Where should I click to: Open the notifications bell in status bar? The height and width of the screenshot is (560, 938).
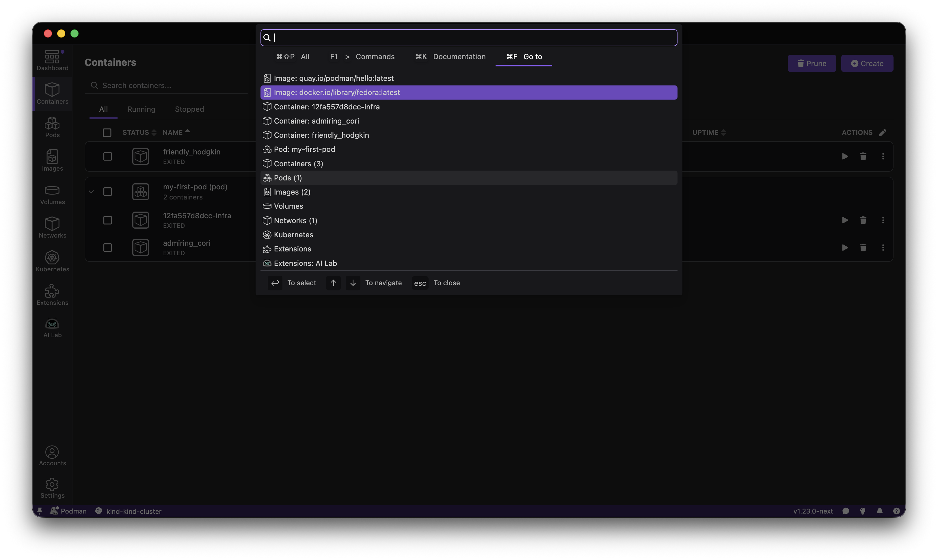879,511
